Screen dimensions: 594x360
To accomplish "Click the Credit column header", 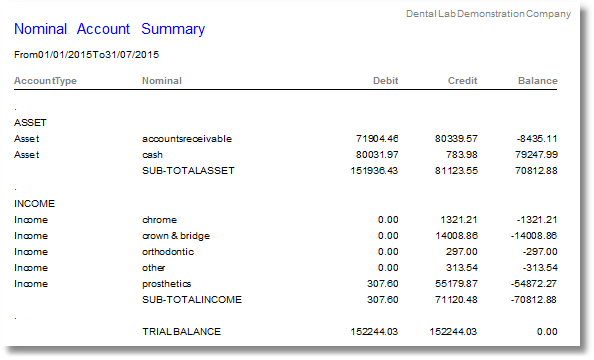I will click(x=463, y=81).
